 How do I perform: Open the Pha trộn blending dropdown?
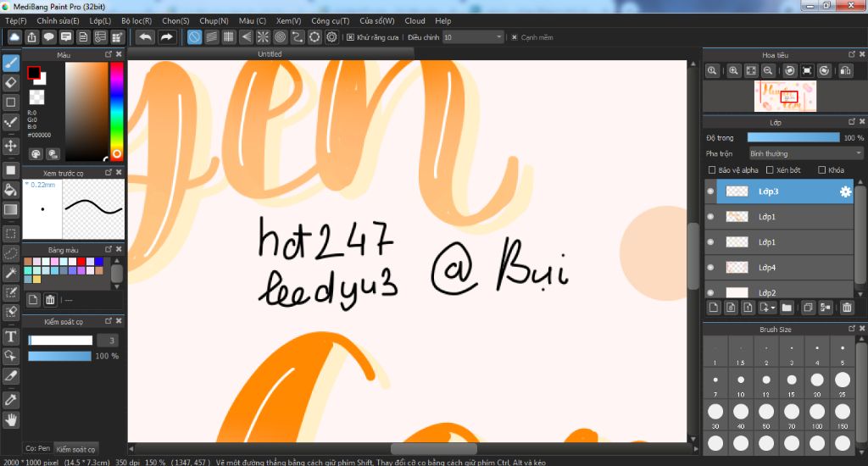click(805, 153)
